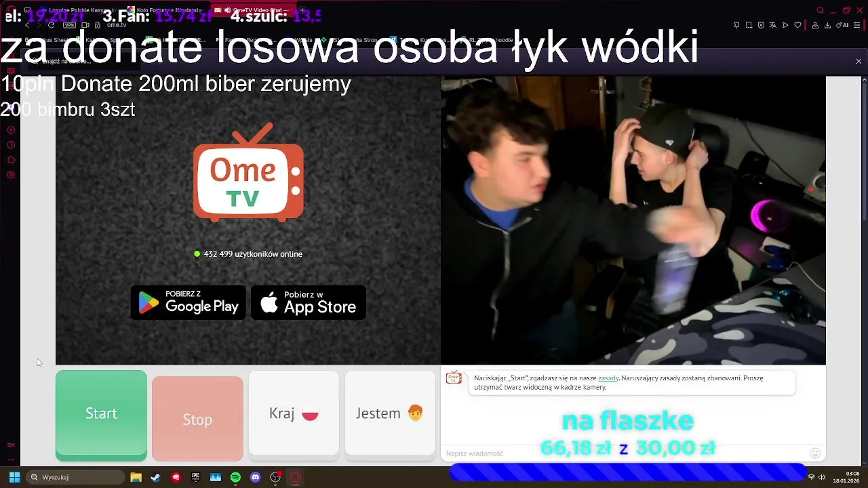Reload the page
The image size is (868, 488).
click(x=51, y=25)
